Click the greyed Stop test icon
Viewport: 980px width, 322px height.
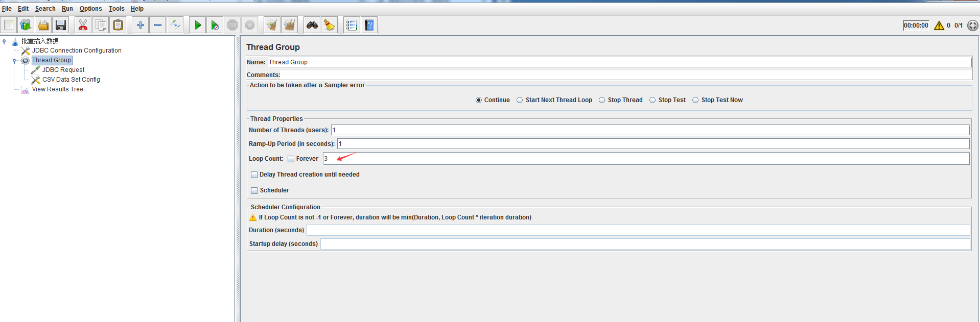click(x=232, y=25)
